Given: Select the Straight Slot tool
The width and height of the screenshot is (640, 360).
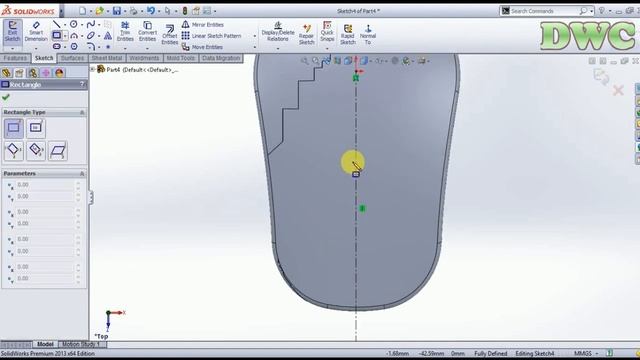Looking at the screenshot, I should point(57,47).
